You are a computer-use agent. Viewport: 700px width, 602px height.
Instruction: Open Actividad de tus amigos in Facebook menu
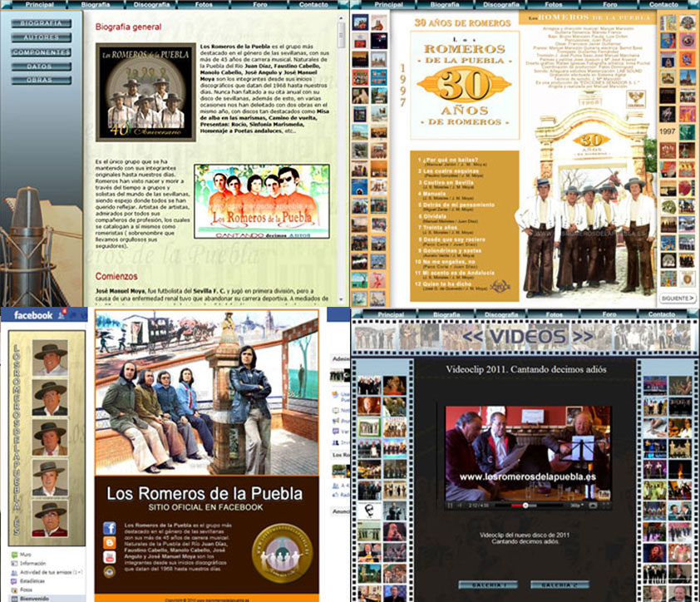pyautogui.click(x=47, y=572)
